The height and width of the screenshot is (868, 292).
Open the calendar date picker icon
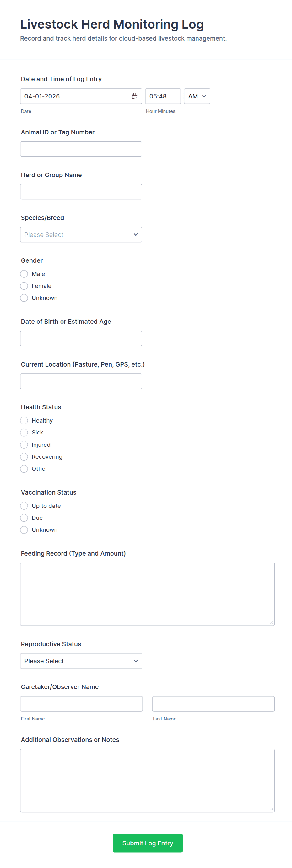pyautogui.click(x=135, y=96)
